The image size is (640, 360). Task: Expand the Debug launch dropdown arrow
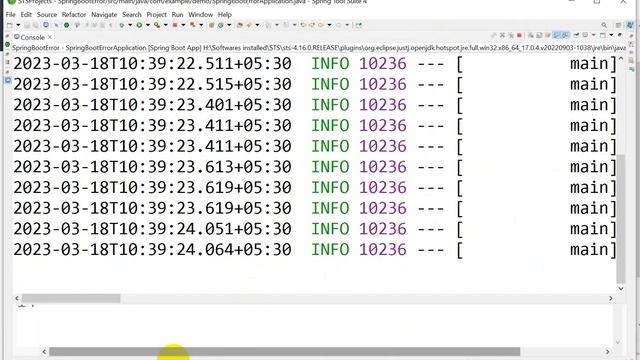point(130,25)
